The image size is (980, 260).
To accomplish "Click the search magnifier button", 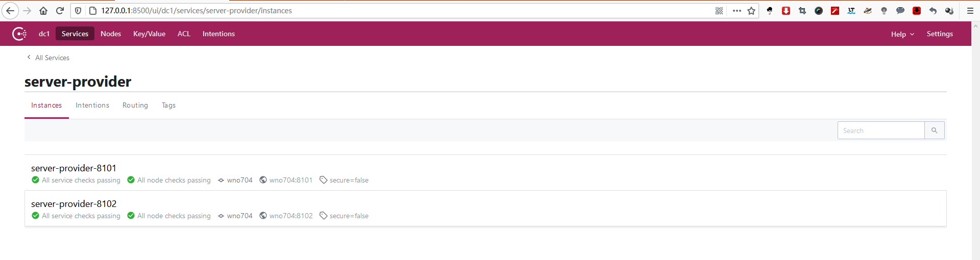I will (x=934, y=131).
